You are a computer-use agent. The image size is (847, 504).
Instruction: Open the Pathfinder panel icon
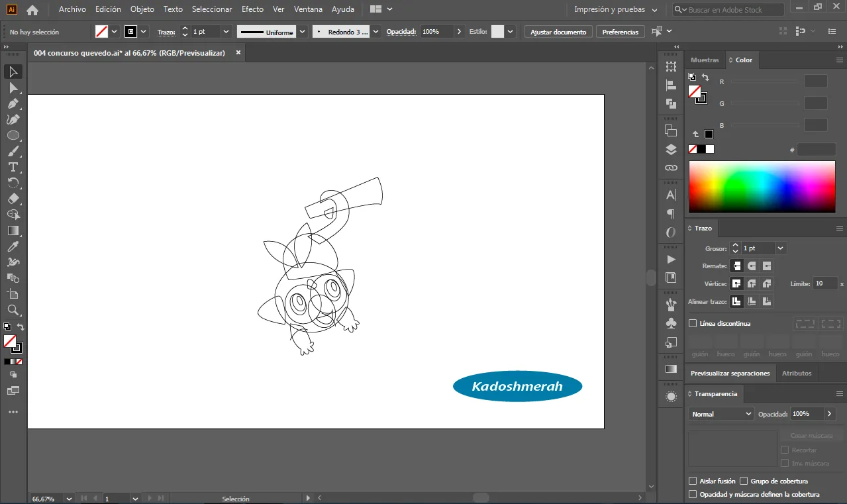[x=671, y=103]
